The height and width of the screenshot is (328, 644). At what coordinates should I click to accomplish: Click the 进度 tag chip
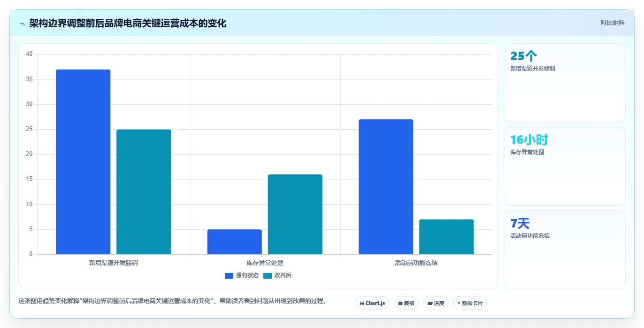click(436, 303)
